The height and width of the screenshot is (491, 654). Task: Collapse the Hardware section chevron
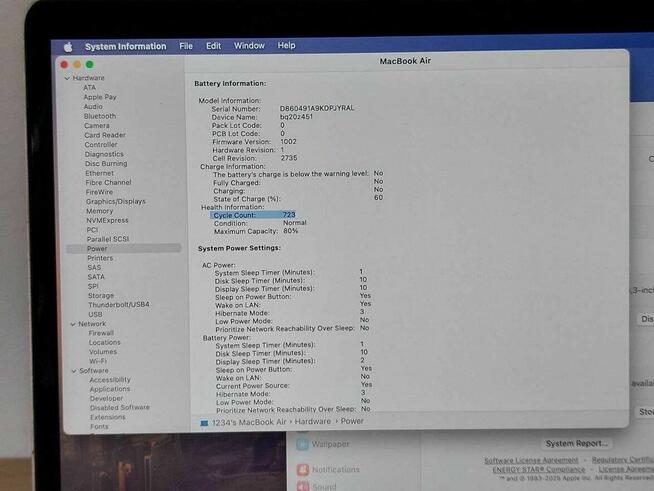(x=67, y=78)
